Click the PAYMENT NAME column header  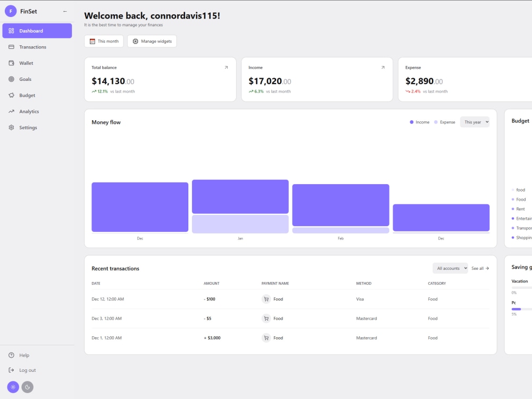pos(275,284)
